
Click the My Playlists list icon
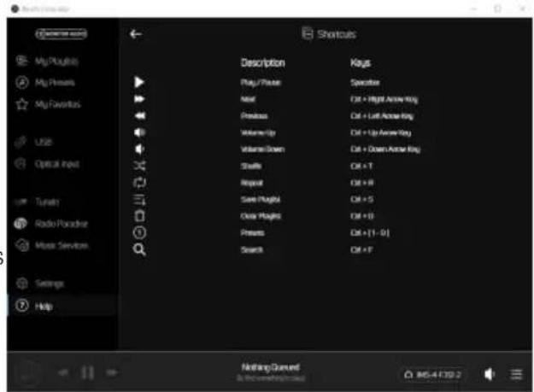tap(21, 61)
